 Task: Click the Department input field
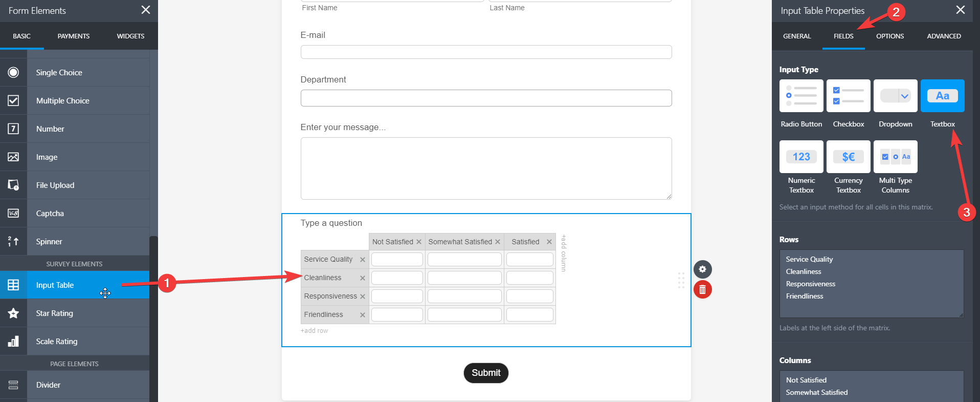pyautogui.click(x=486, y=98)
